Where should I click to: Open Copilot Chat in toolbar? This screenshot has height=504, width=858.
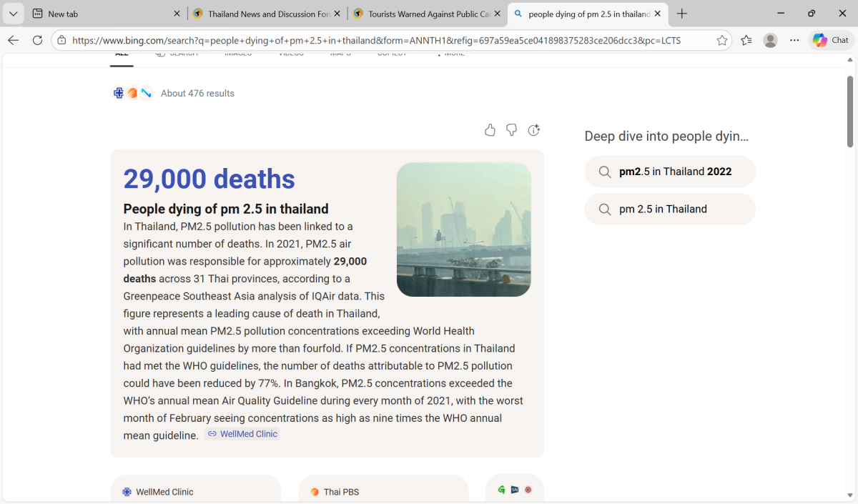pyautogui.click(x=830, y=41)
